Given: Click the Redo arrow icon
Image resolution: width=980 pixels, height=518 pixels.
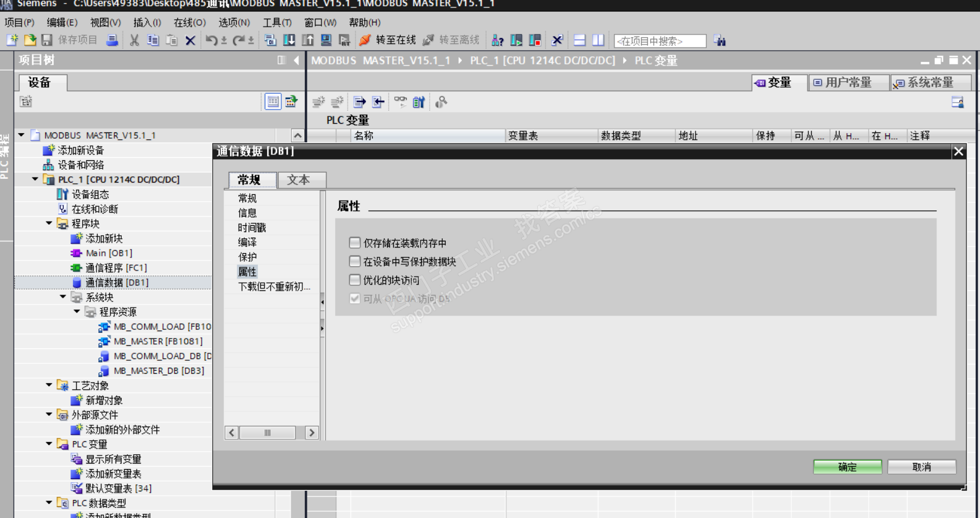Looking at the screenshot, I should tap(239, 40).
